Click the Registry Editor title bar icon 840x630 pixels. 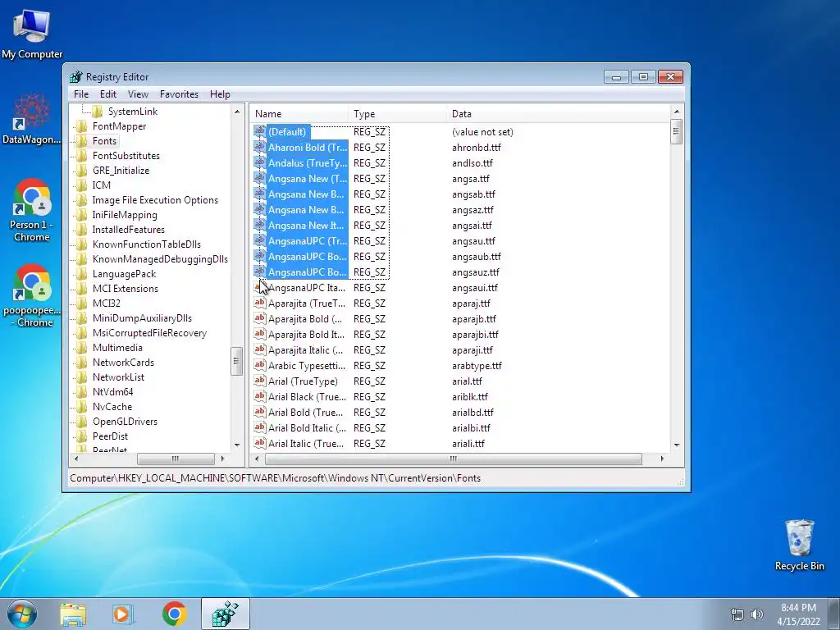tap(76, 76)
